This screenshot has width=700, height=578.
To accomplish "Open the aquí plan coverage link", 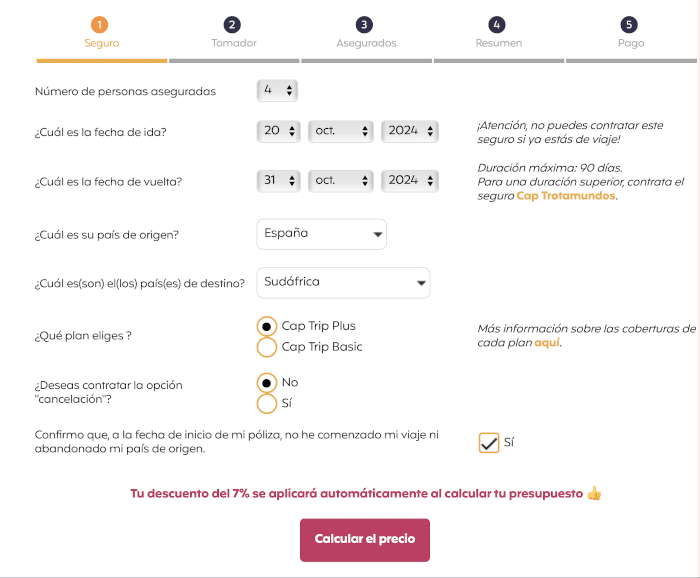I will click(547, 342).
